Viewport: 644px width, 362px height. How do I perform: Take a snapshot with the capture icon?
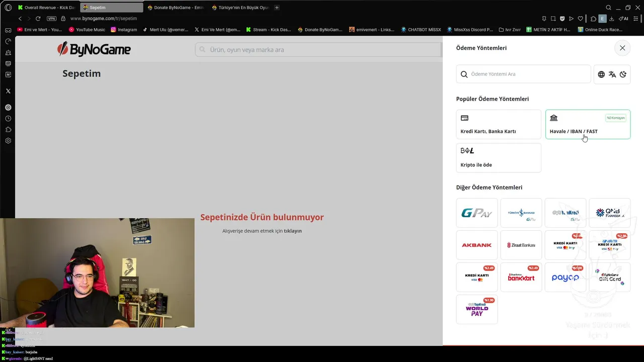point(553,19)
